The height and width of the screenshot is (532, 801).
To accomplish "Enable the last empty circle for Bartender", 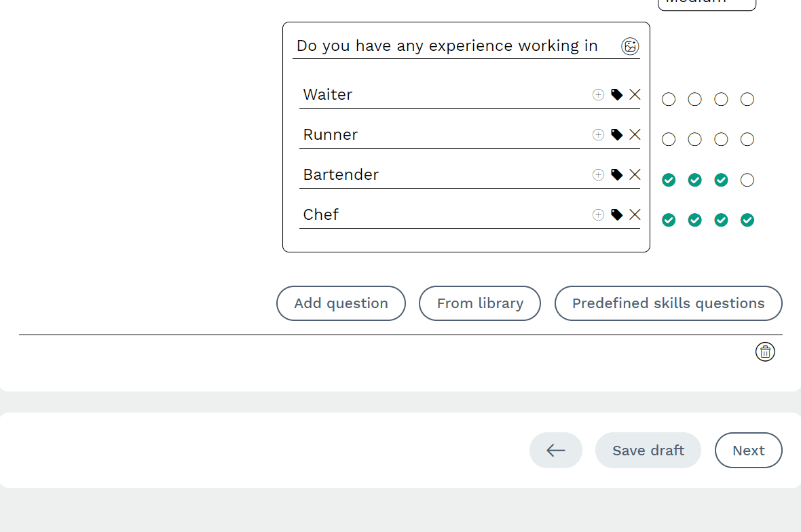I will pos(747,180).
